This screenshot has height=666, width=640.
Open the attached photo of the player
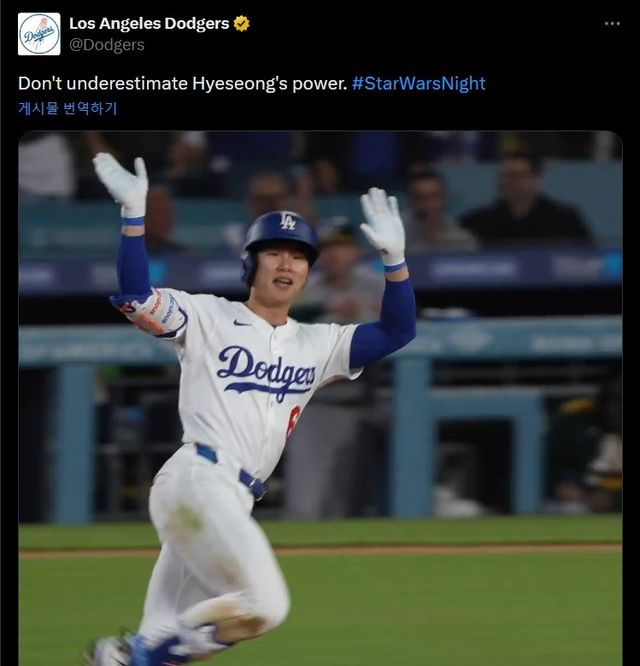(x=320, y=400)
